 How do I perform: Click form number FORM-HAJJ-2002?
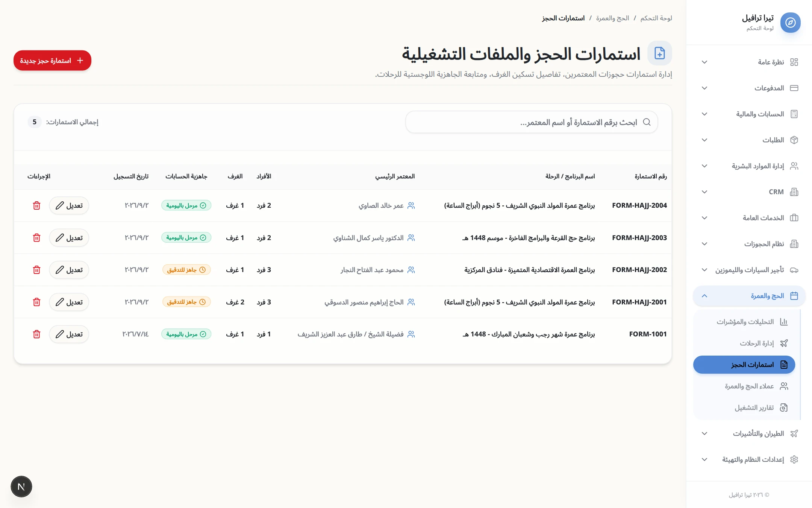click(639, 270)
